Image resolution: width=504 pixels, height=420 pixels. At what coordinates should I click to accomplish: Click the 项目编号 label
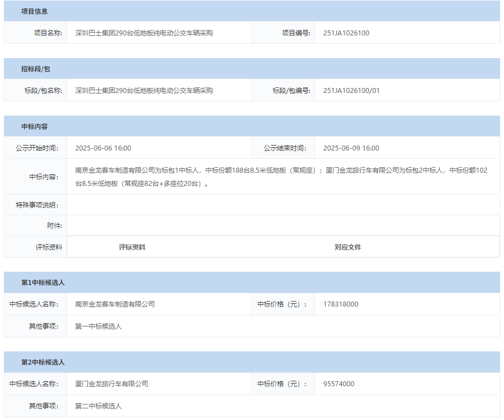[x=296, y=33]
